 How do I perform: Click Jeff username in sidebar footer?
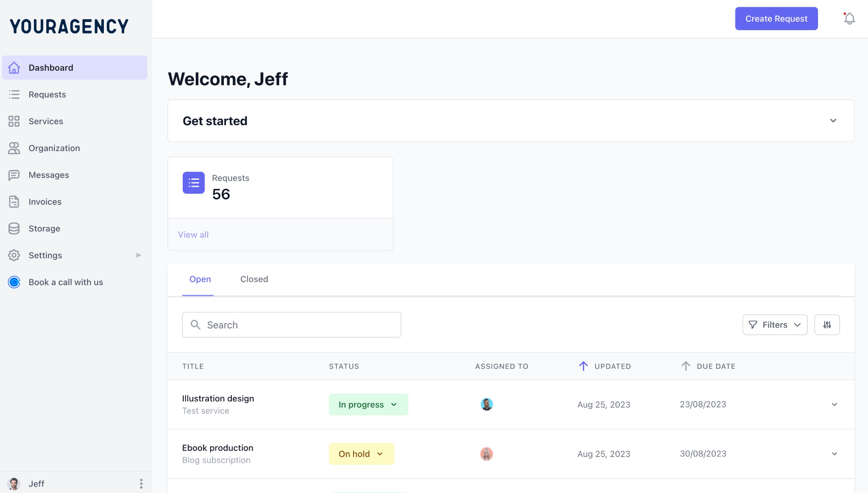pyautogui.click(x=36, y=484)
